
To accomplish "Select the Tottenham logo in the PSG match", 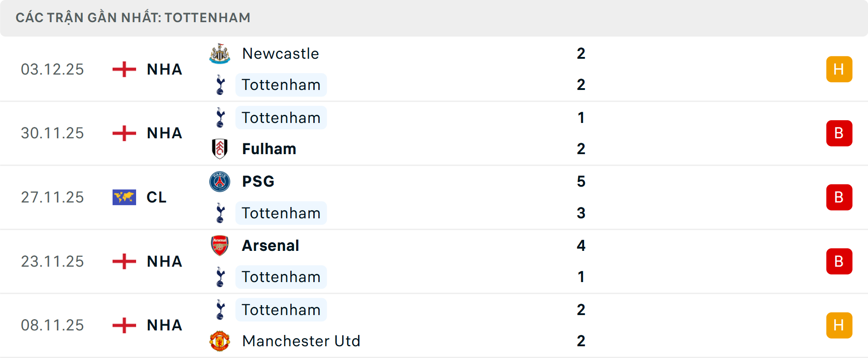I will pyautogui.click(x=220, y=213).
